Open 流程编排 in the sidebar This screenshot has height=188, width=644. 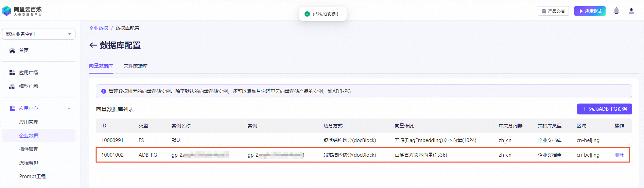click(29, 163)
